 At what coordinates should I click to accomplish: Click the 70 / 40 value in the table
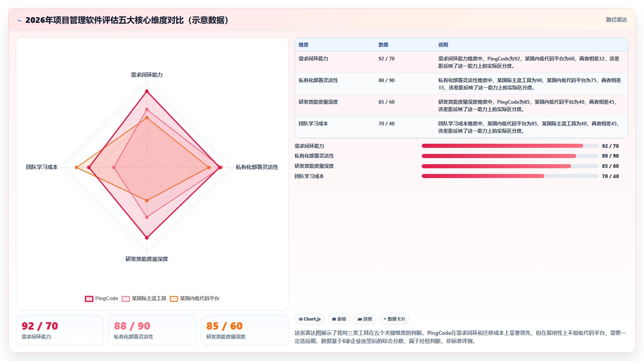[x=387, y=124]
